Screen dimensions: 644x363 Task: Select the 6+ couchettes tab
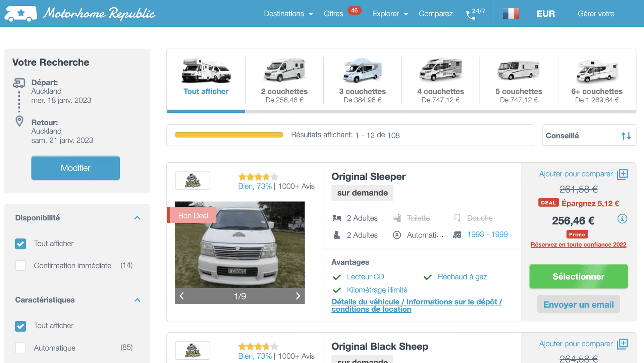(597, 81)
